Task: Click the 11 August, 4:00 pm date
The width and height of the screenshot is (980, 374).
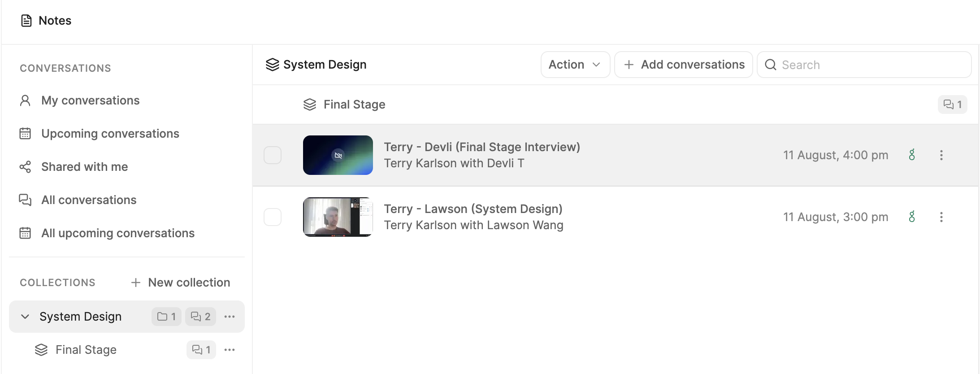Action: coord(836,155)
